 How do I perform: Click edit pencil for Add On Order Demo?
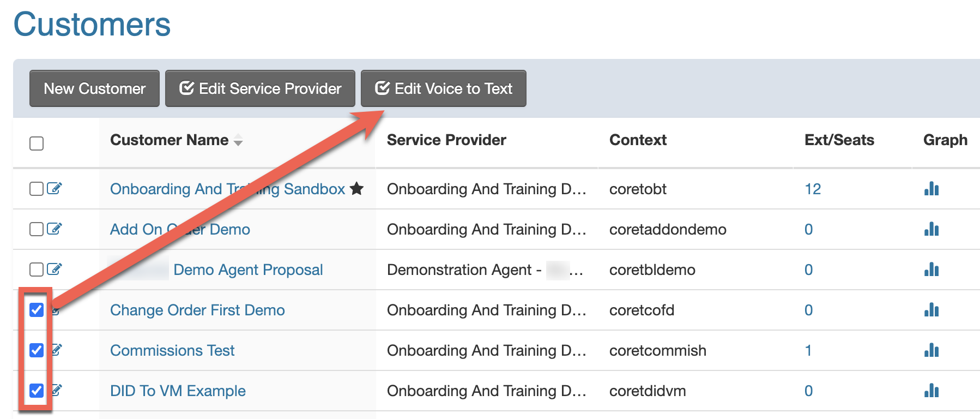(x=54, y=229)
